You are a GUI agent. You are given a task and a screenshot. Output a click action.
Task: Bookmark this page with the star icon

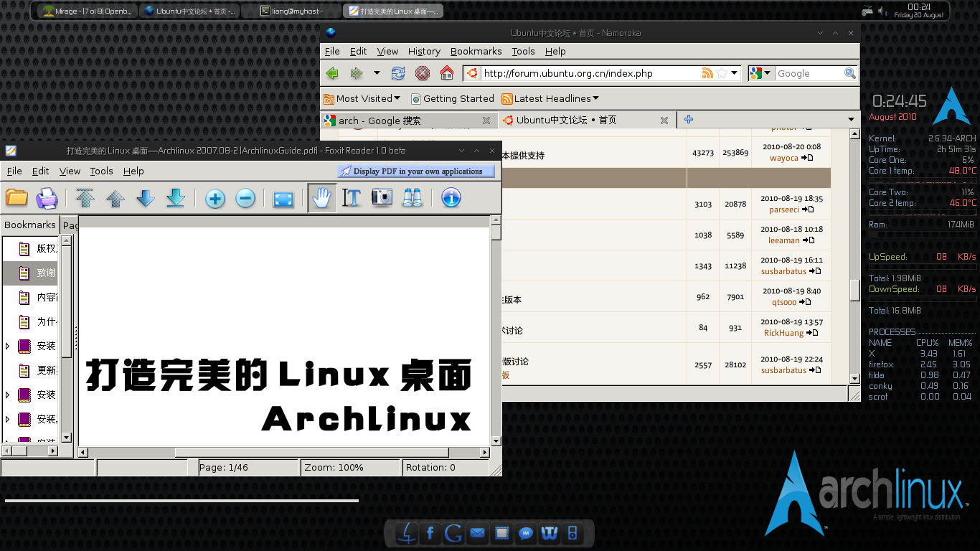click(x=722, y=73)
